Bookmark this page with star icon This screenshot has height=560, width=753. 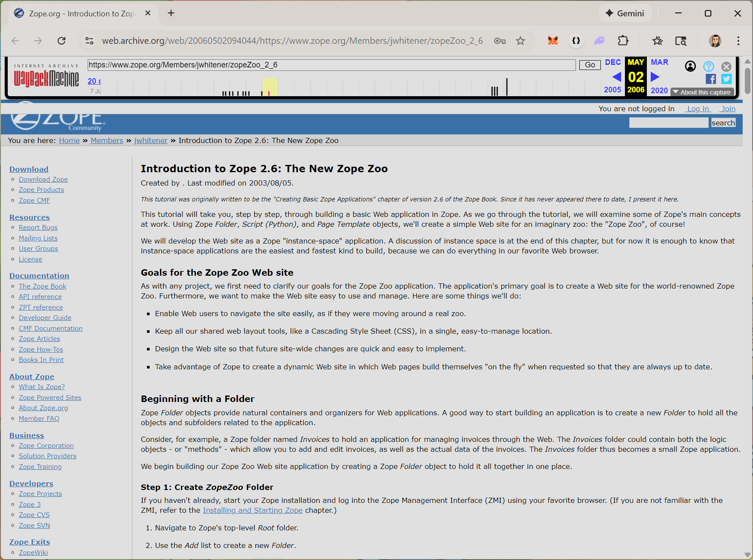pyautogui.click(x=520, y=41)
